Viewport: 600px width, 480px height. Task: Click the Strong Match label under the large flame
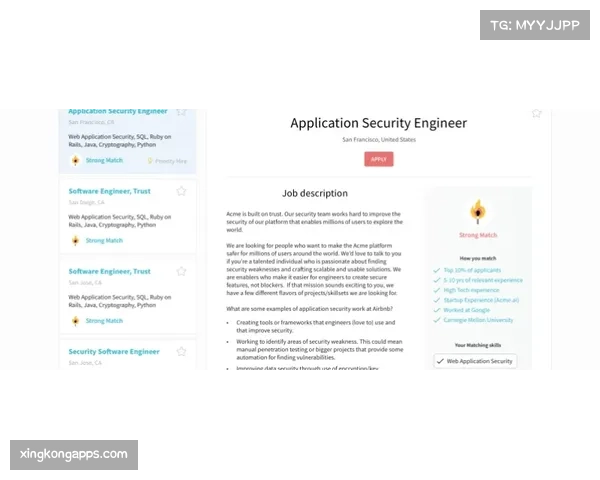(x=476, y=236)
